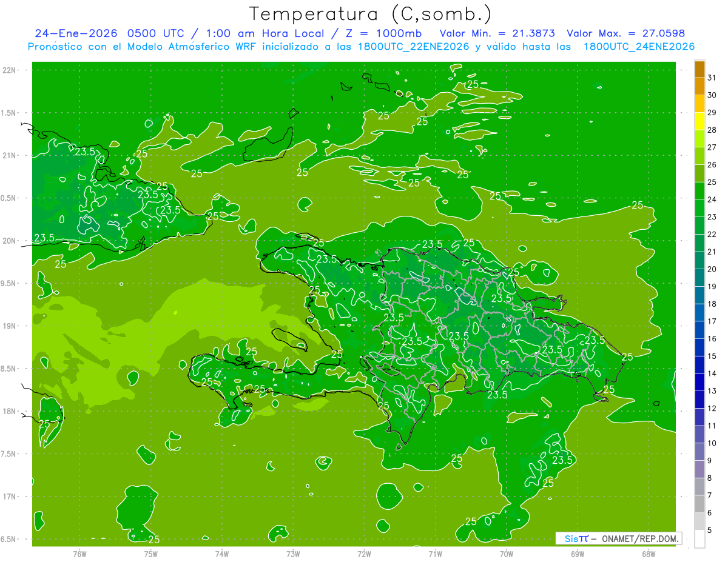The height and width of the screenshot is (562, 728).
Task: Click the legend scale label '8'
Action: coord(709,478)
